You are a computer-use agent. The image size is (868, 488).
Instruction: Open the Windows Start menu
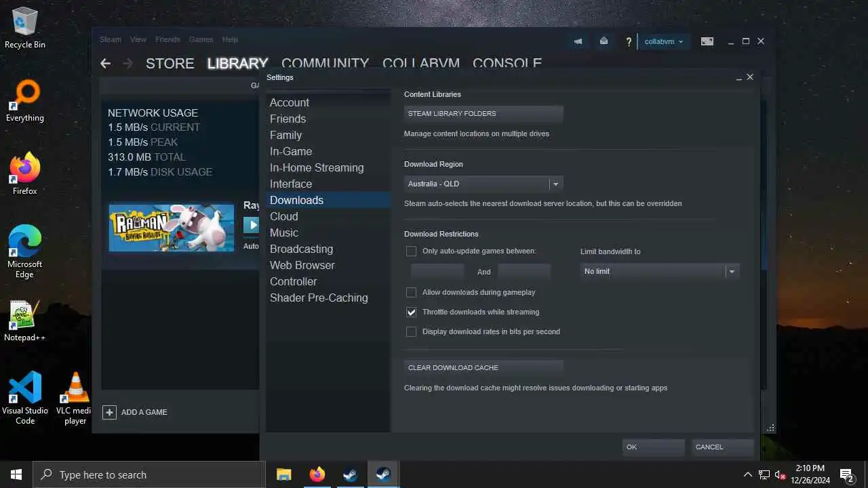click(16, 474)
